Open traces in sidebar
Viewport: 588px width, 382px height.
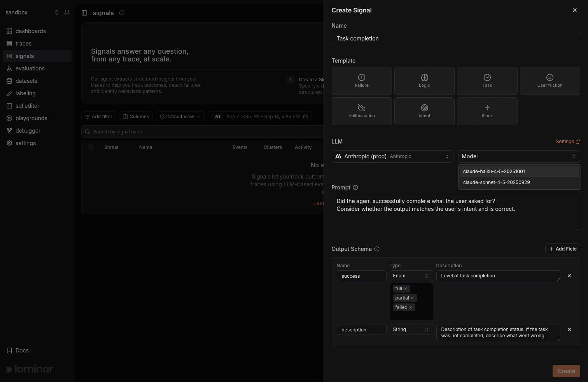(x=37, y=44)
